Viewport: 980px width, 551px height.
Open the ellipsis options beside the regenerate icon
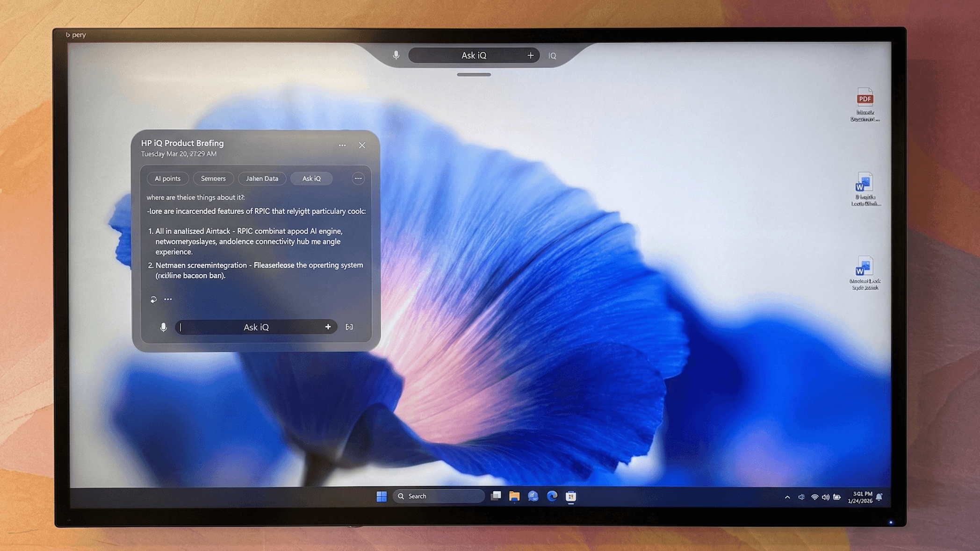tap(168, 299)
